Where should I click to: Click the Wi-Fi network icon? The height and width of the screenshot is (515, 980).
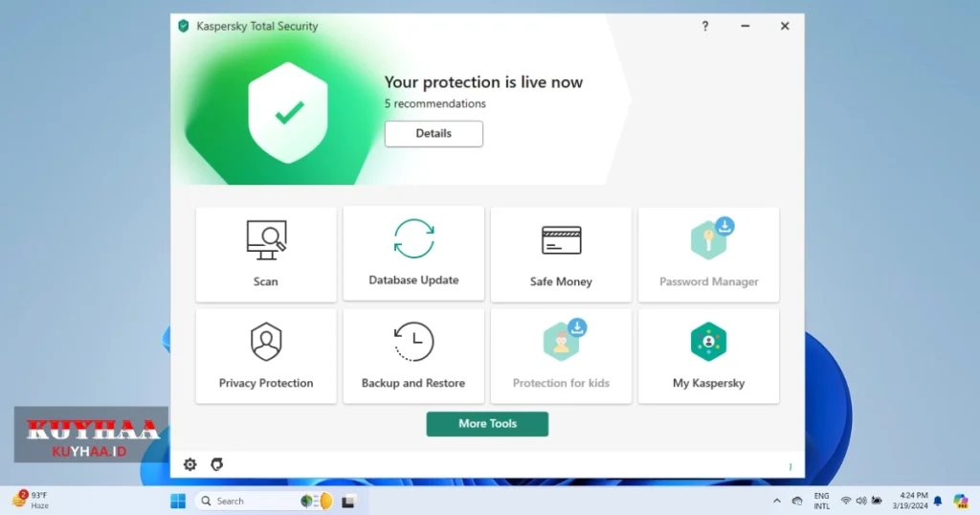[846, 501]
